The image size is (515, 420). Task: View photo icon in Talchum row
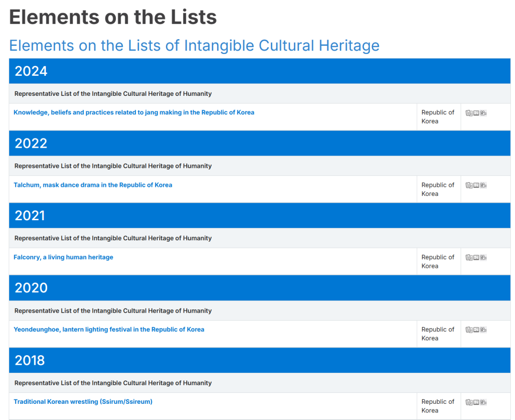tap(476, 185)
